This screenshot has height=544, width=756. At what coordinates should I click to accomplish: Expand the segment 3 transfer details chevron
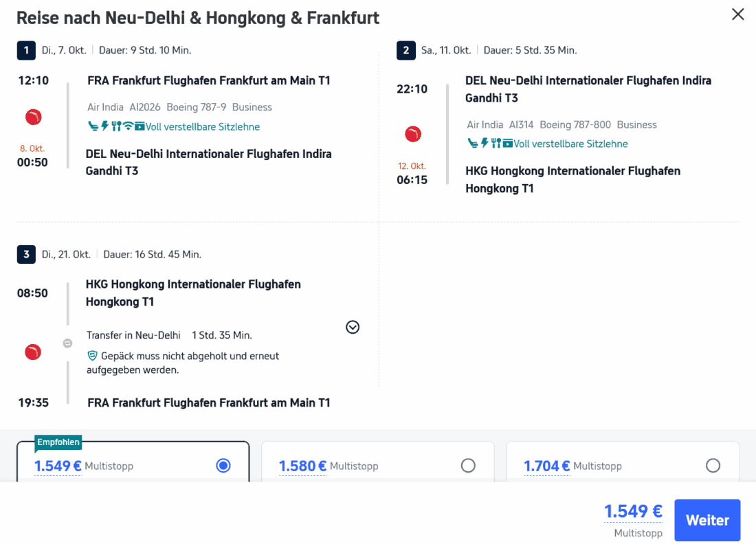click(353, 327)
